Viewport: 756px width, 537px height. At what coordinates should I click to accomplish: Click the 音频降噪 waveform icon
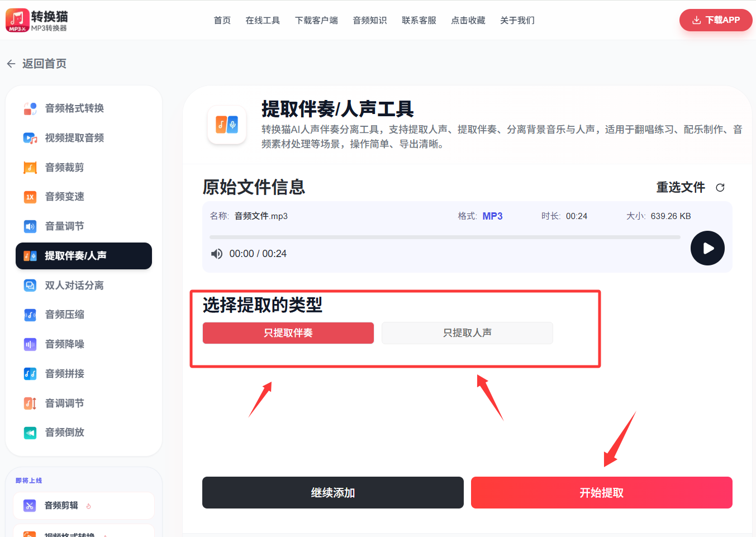click(x=30, y=344)
